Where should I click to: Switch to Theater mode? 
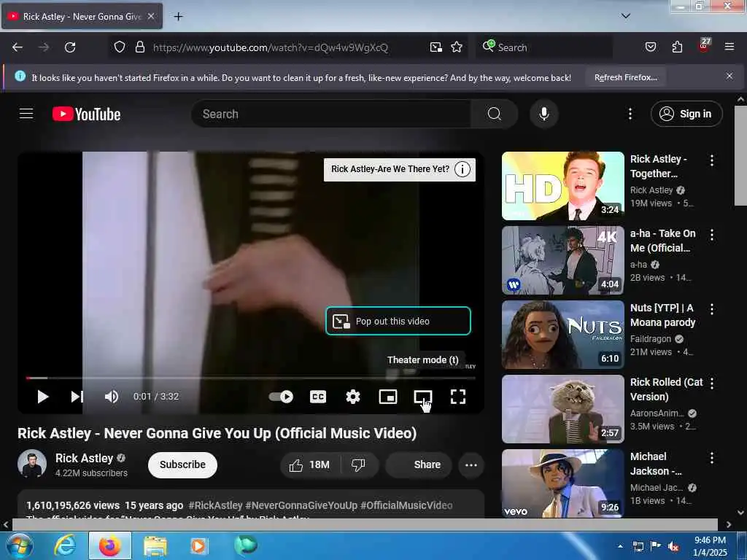(423, 397)
